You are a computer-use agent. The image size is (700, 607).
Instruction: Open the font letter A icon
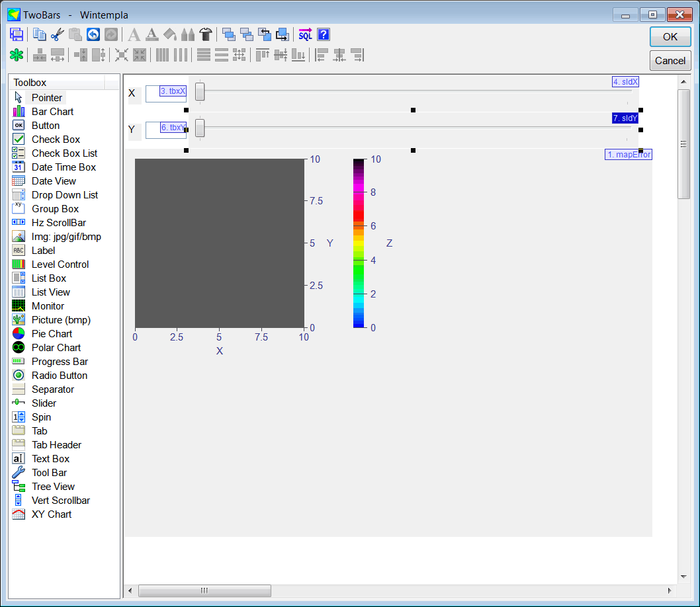(x=134, y=34)
